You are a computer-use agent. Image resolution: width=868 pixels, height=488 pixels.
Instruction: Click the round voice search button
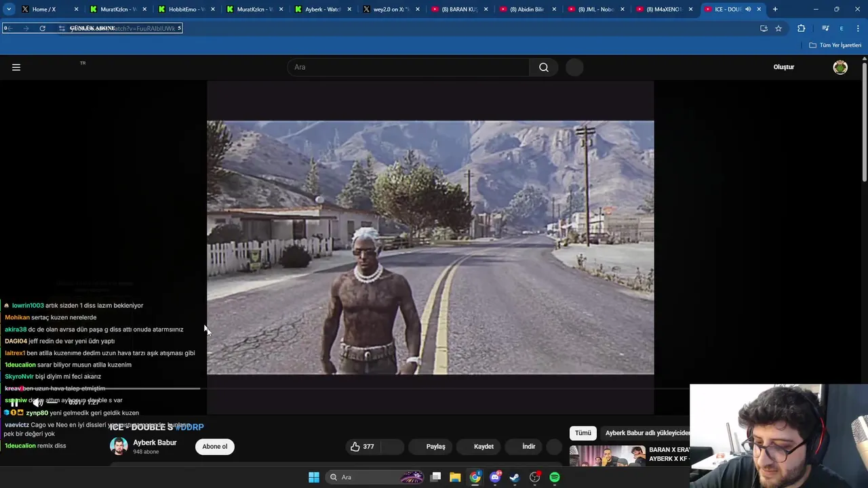tap(574, 67)
